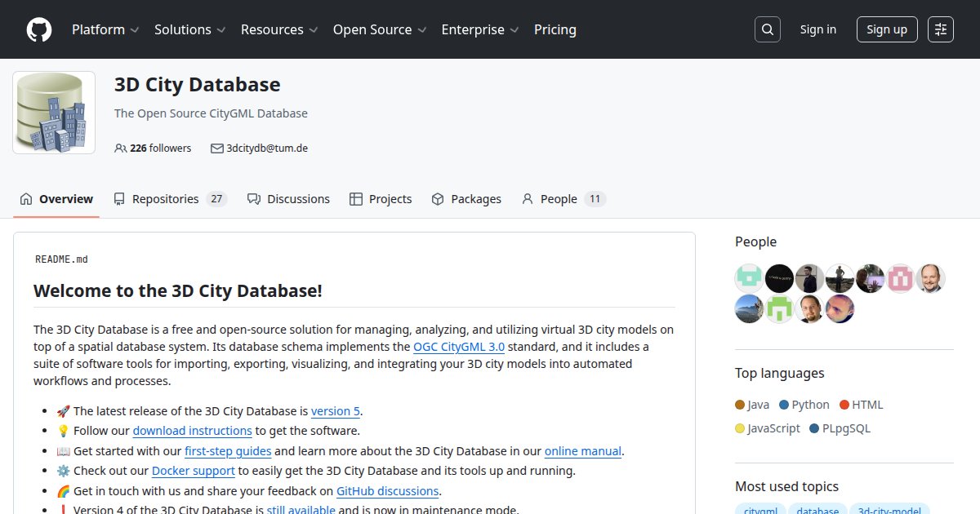Click the Sign in link
Screen dimensions: 980x514
818,29
